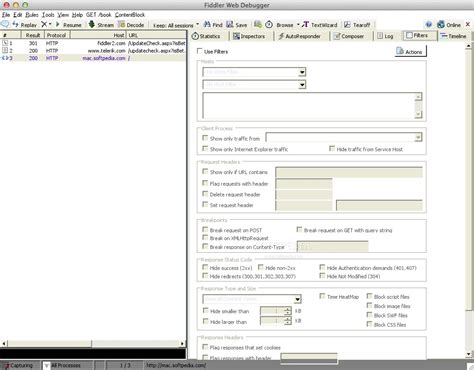Screen dimensions: 474x370
Task: Click the Replay toolbar button
Action: pyautogui.click(x=25, y=25)
